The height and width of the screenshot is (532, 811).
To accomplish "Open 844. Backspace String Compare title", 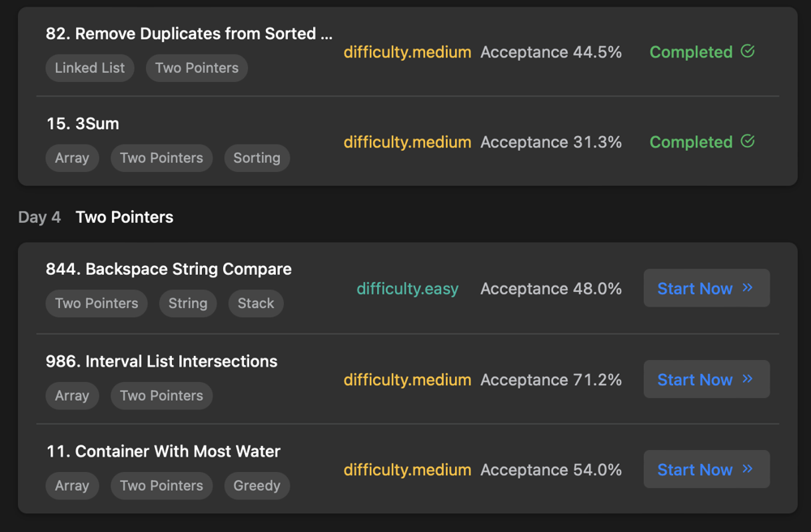I will (x=169, y=269).
